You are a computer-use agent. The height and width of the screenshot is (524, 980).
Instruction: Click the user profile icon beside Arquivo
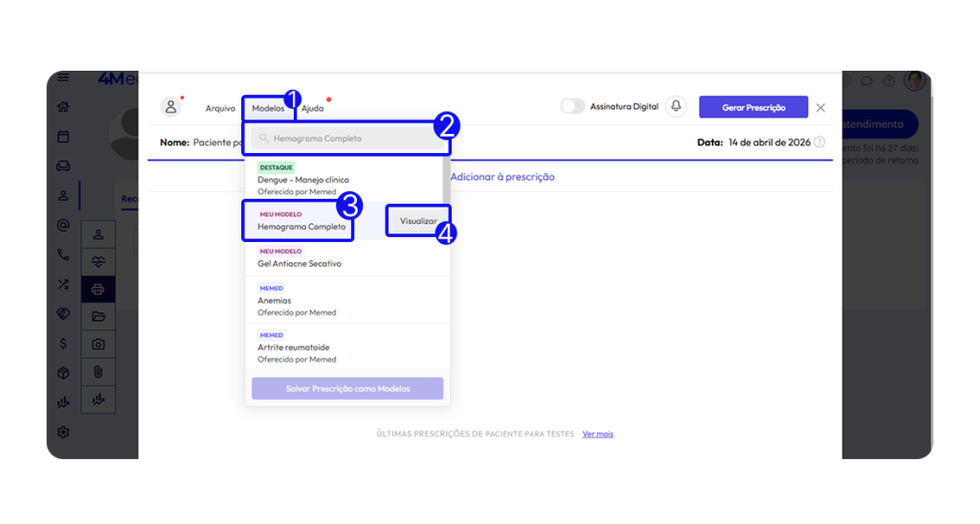[170, 107]
